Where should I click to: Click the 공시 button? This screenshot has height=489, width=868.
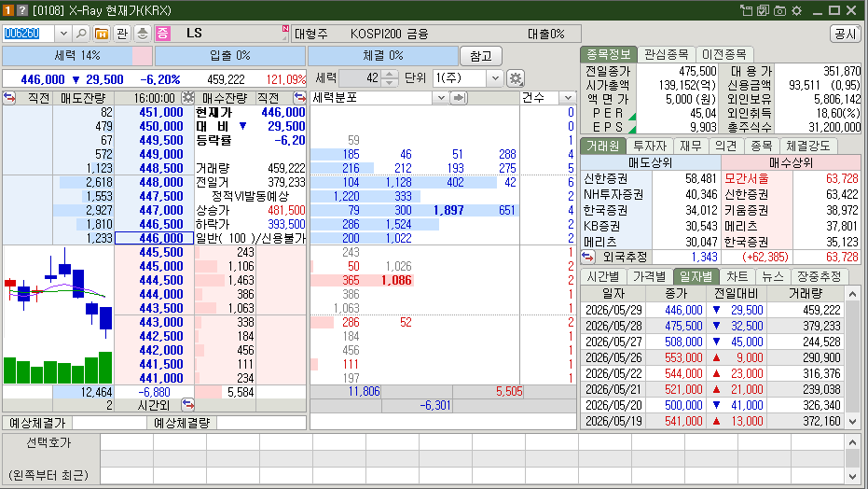click(845, 34)
